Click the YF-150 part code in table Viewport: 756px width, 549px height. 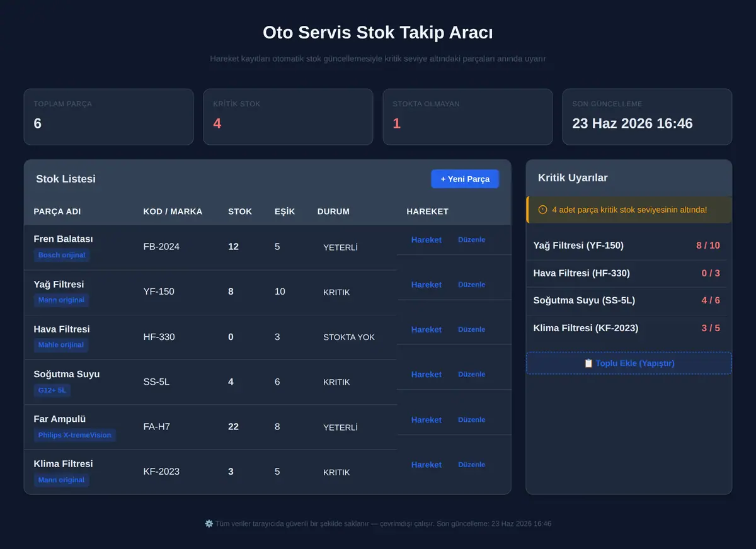pos(159,291)
